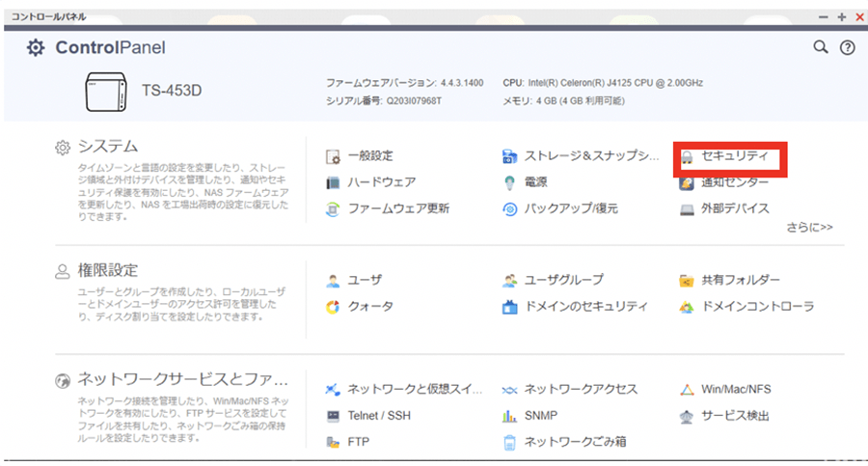Click the ドメインコントローラ icon
The height and width of the screenshot is (466, 868).
(x=687, y=307)
